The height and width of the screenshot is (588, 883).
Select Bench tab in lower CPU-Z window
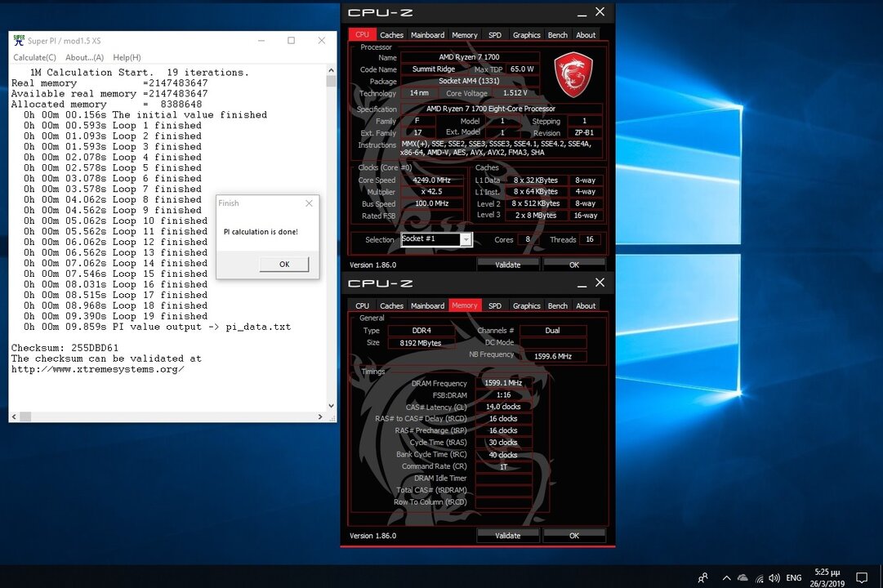[x=558, y=305]
